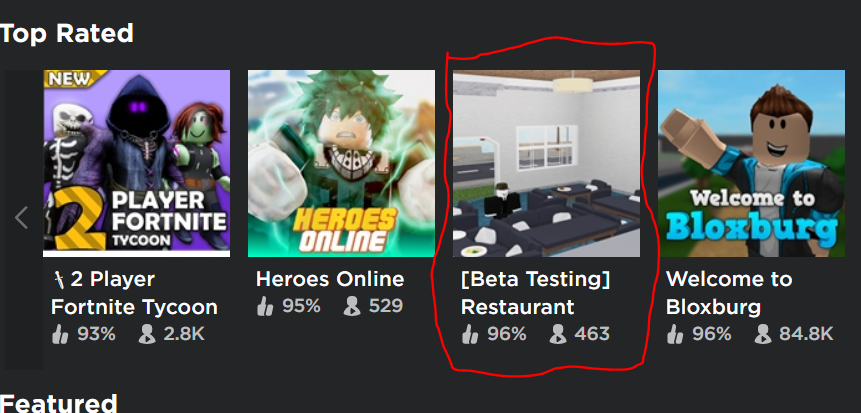Image resolution: width=861 pixels, height=413 pixels.
Task: Click player count icon beside 529
Action: pyautogui.click(x=352, y=306)
